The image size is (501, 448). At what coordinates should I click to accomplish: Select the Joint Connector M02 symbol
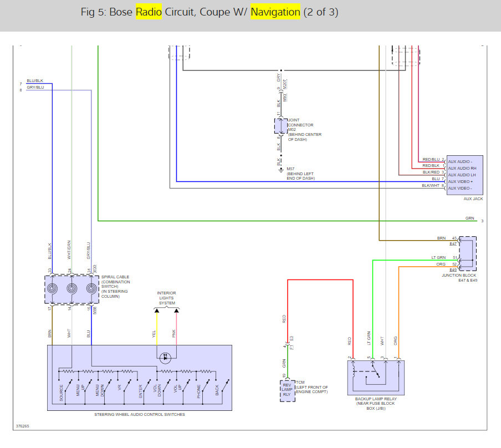[x=281, y=126]
